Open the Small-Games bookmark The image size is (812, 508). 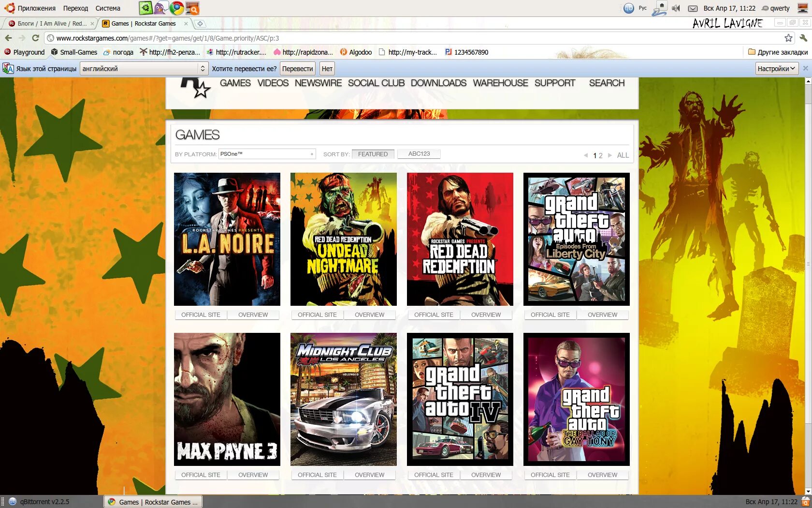[x=74, y=52]
